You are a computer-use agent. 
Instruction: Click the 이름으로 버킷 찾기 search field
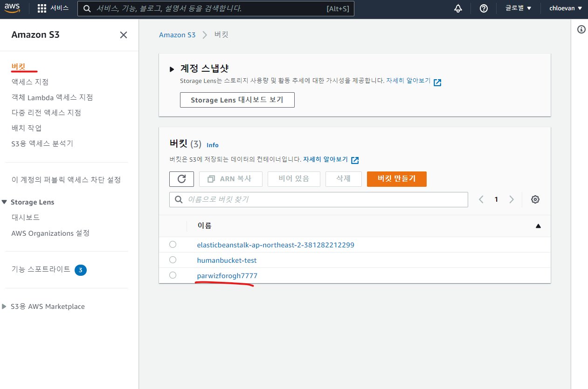322,199
